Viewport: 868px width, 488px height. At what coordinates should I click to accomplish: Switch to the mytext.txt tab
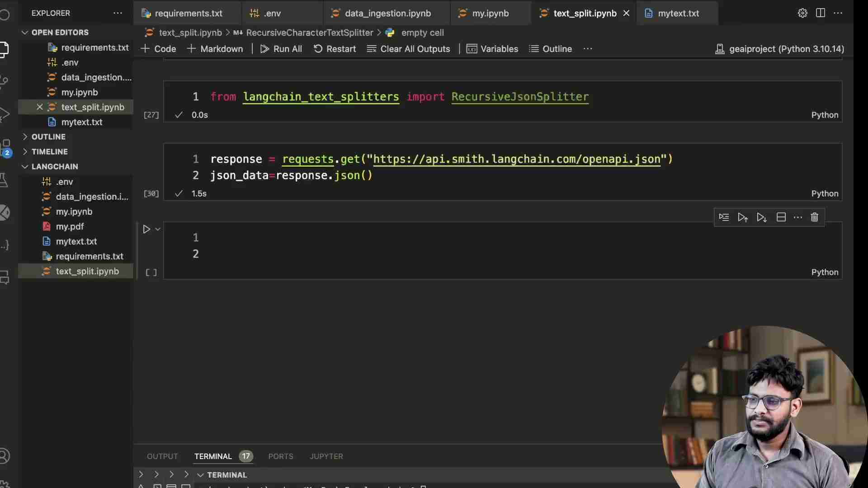point(678,13)
